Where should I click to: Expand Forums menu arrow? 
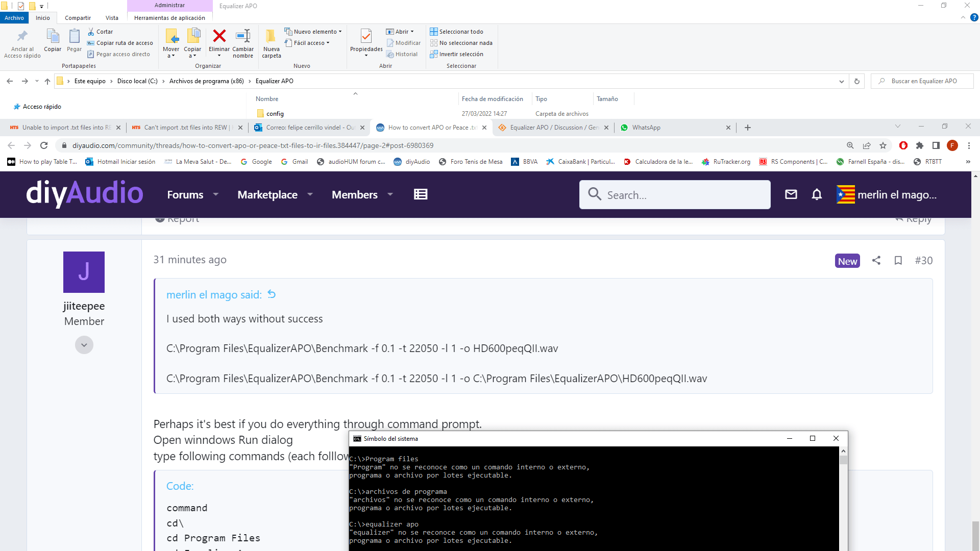[216, 194]
